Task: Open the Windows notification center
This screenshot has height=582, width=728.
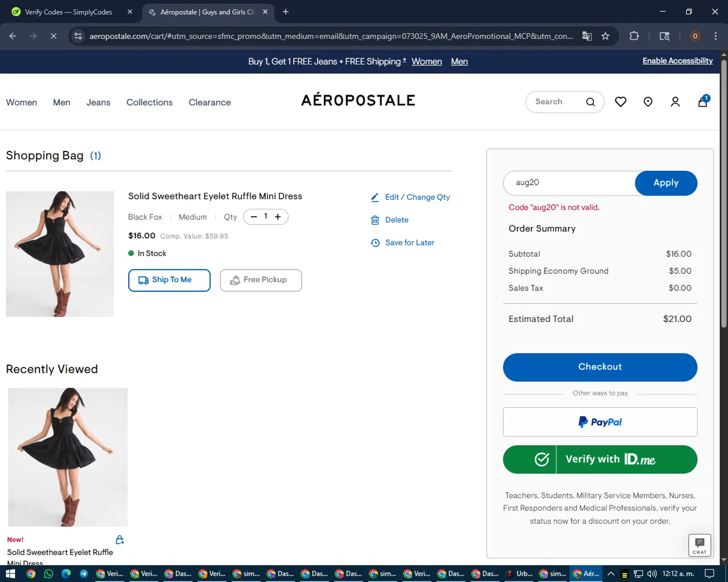Action: (709, 574)
